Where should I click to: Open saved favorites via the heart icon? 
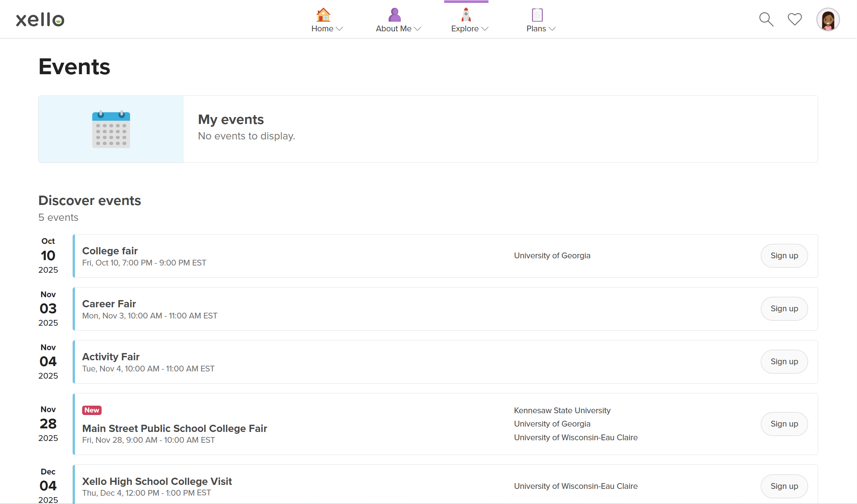tap(794, 19)
